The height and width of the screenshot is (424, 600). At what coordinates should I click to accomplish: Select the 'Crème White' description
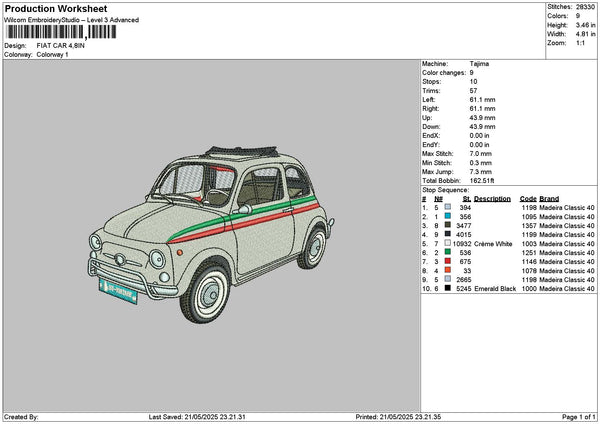tap(493, 244)
